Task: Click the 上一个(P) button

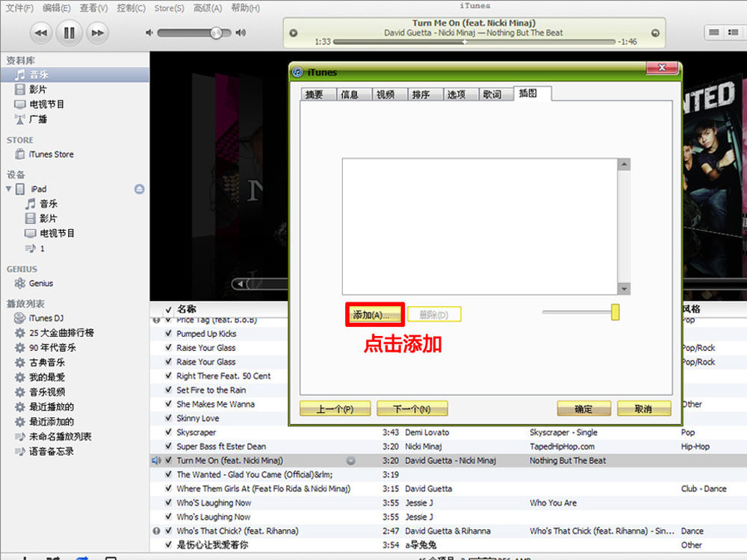Action: click(335, 408)
